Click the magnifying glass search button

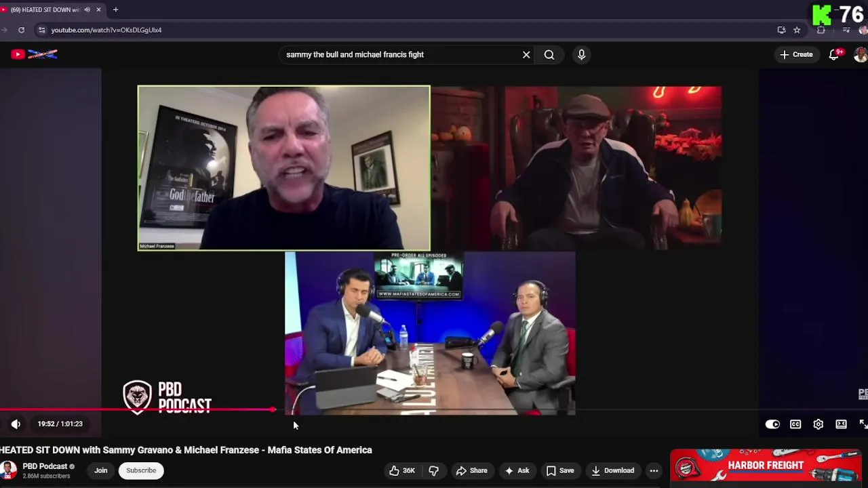click(549, 55)
